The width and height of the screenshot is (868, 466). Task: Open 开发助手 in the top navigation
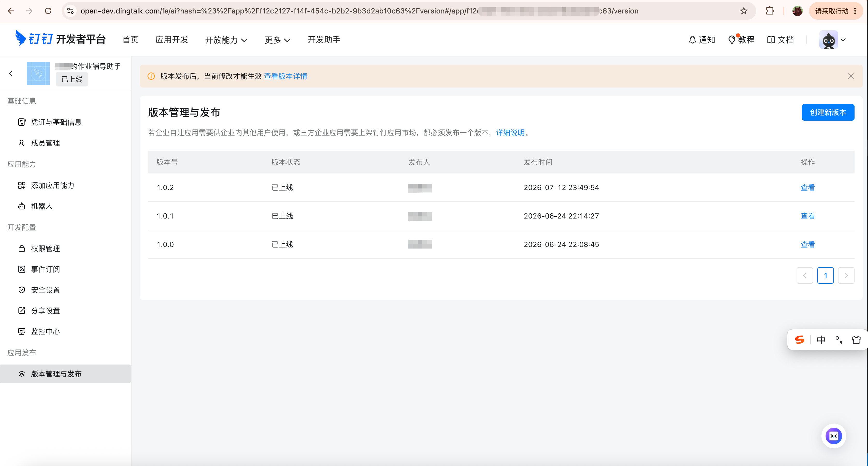pos(324,39)
